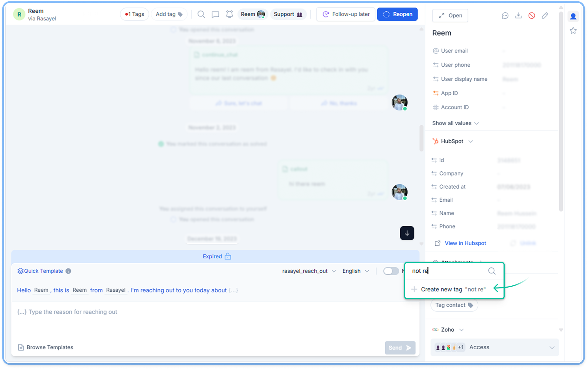This screenshot has width=588, height=369.
Task: Select Create new tag "not re" option
Action: (453, 289)
